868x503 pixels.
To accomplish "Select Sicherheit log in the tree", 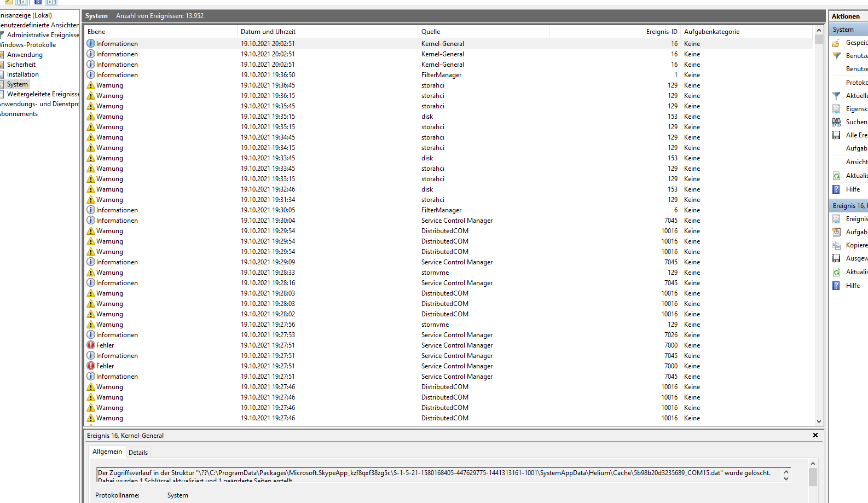I will (x=21, y=65).
